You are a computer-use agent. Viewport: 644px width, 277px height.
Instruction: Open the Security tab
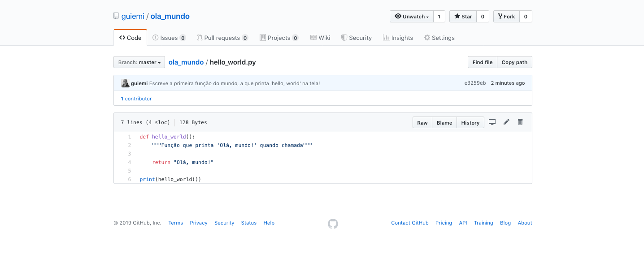coord(357,38)
